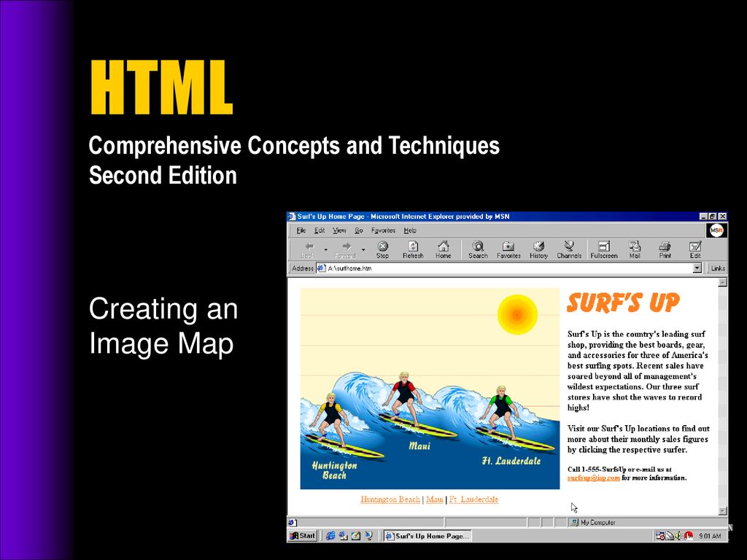This screenshot has width=747, height=560.
Task: Open the Go menu
Action: (x=359, y=230)
